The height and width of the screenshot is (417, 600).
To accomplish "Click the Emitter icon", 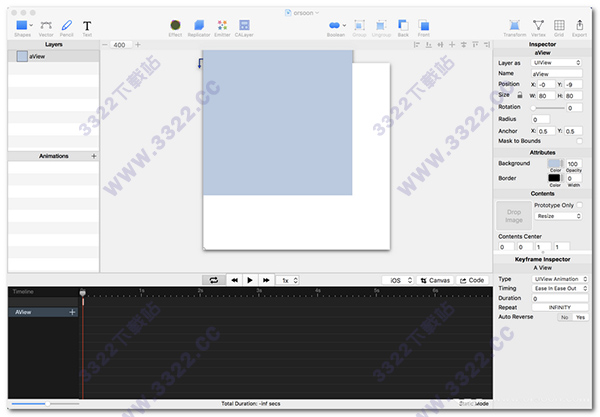I will click(222, 25).
